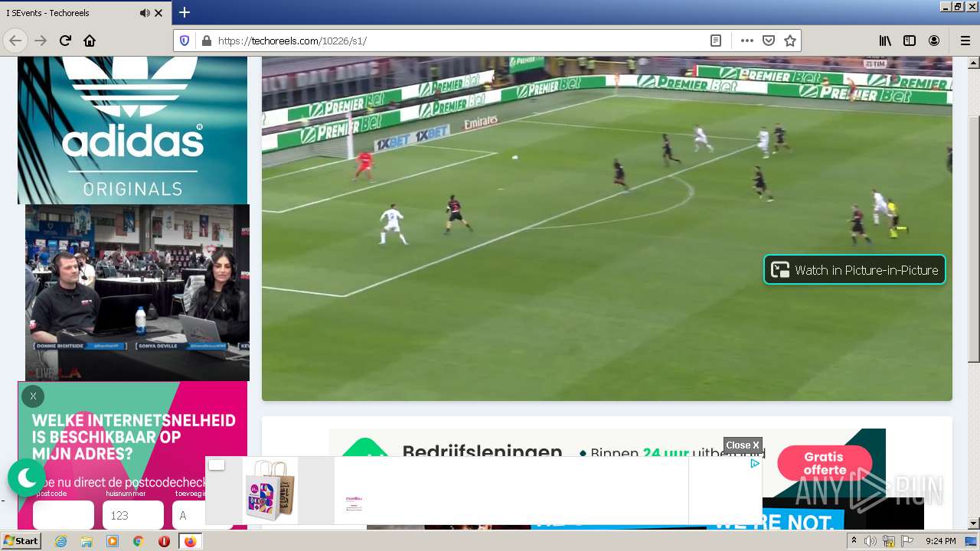Open Opera browser taskbar icon

[164, 541]
